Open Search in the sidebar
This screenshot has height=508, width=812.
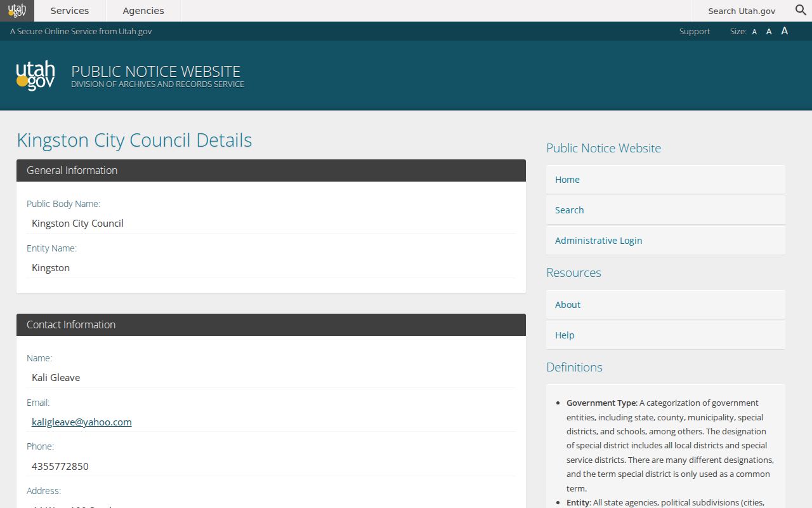665,210
